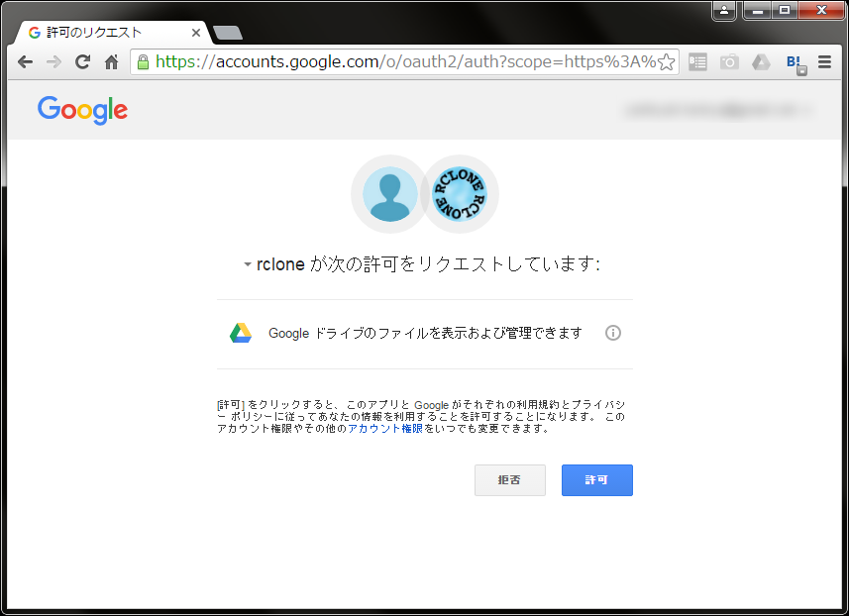Viewport: 849px width, 616px height.
Task: Show info about the Google Drive permission
Action: pyautogui.click(x=613, y=333)
